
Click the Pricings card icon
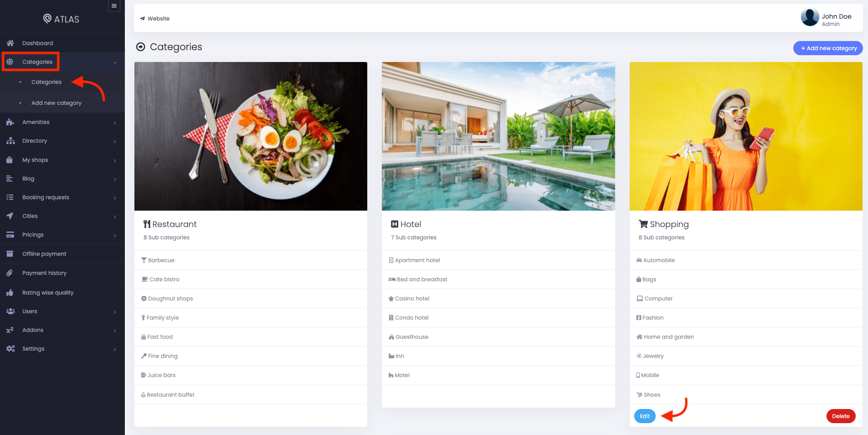coord(10,235)
